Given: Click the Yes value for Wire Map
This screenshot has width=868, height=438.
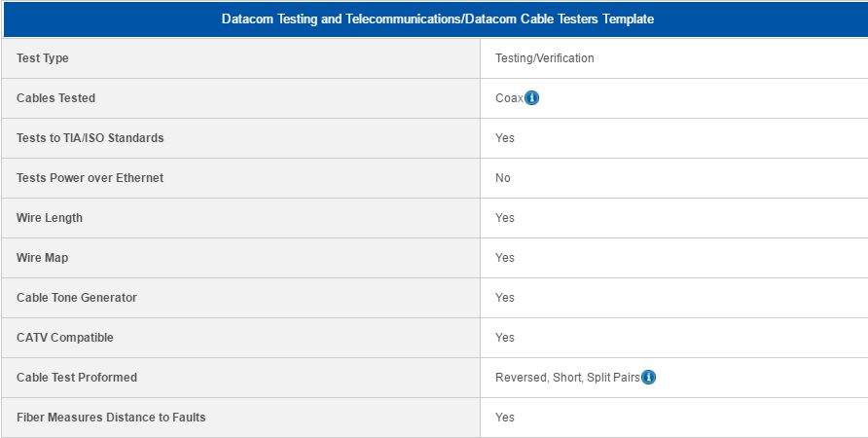Looking at the screenshot, I should tap(505, 258).
